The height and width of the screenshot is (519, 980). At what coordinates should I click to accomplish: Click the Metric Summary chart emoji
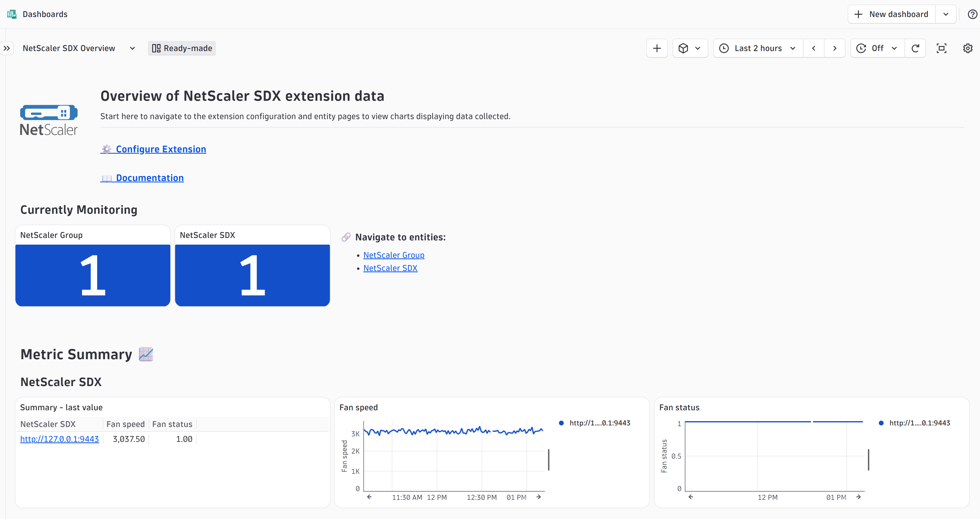[x=146, y=354]
